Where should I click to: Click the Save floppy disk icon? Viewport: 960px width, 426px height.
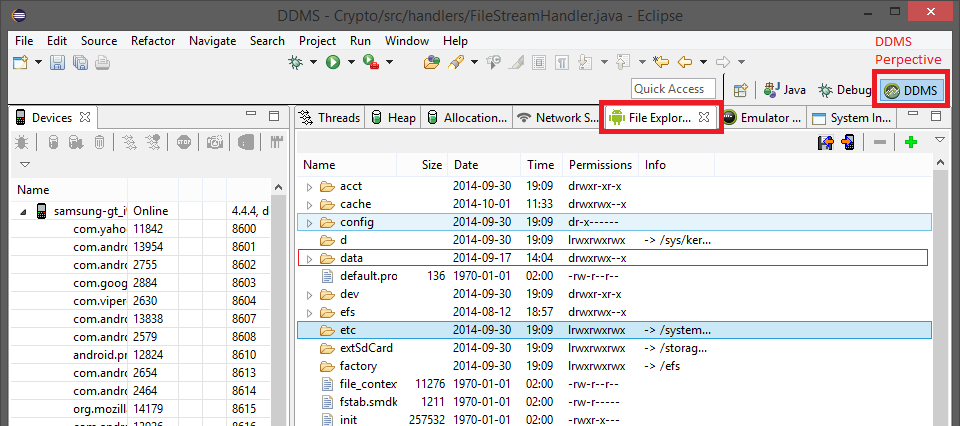click(x=57, y=62)
